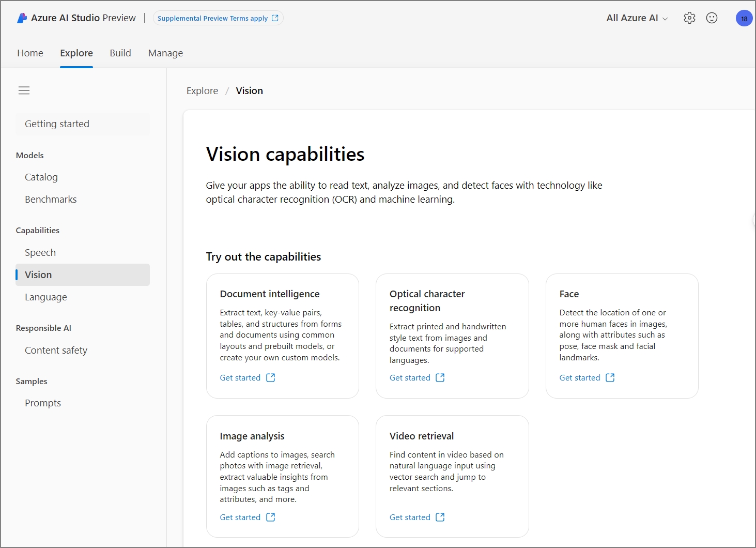The image size is (756, 548).
Task: Get started with Optical character recognition
Action: (x=410, y=378)
